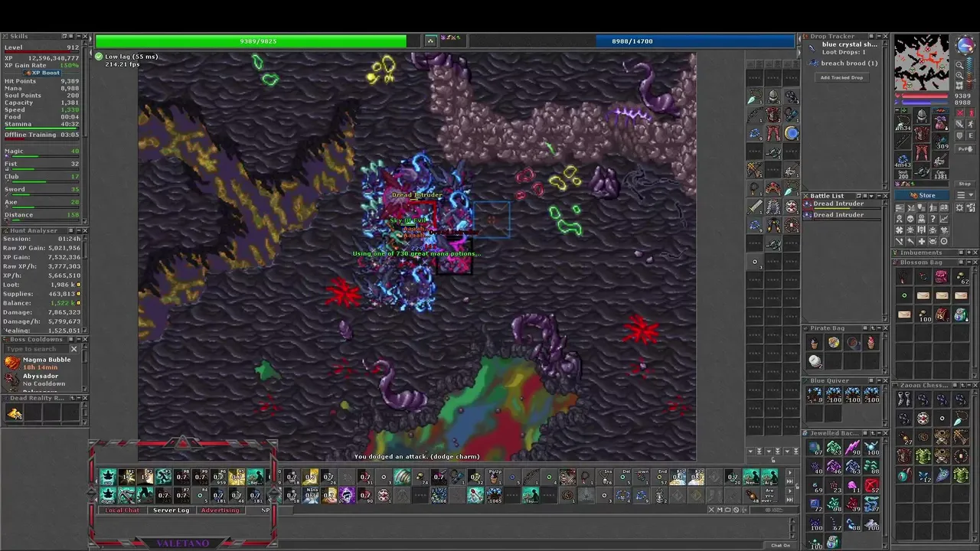980x551 pixels.
Task: Click the health bar 9389/9825
Action: tap(257, 41)
